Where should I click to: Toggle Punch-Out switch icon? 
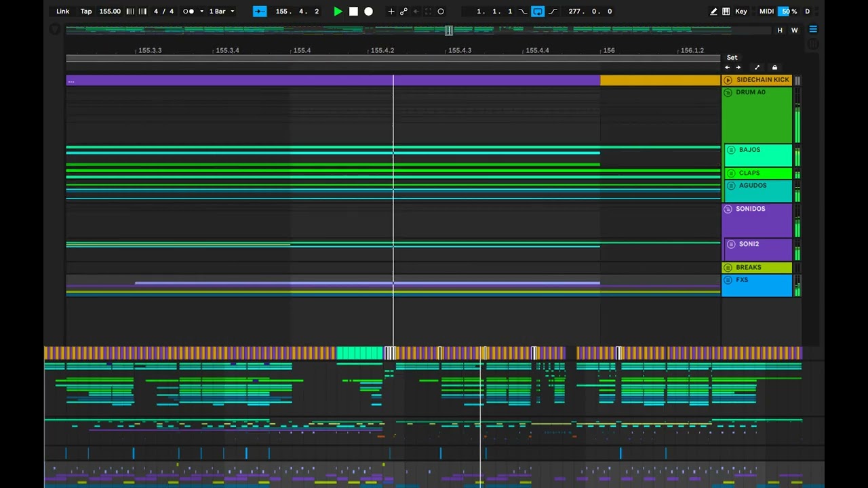click(553, 12)
